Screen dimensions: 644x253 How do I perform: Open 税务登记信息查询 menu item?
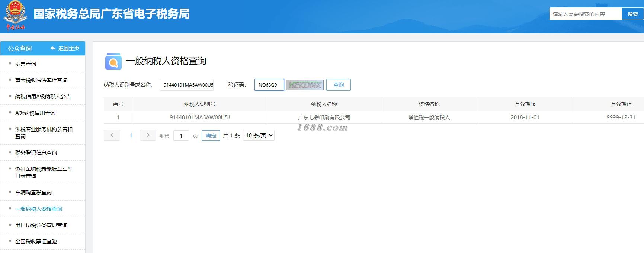click(36, 153)
